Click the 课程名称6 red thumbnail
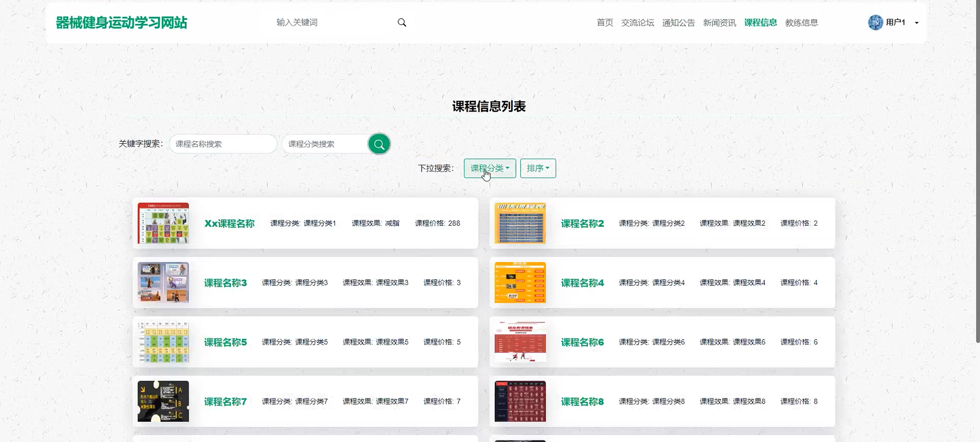This screenshot has width=980, height=442. (x=520, y=342)
